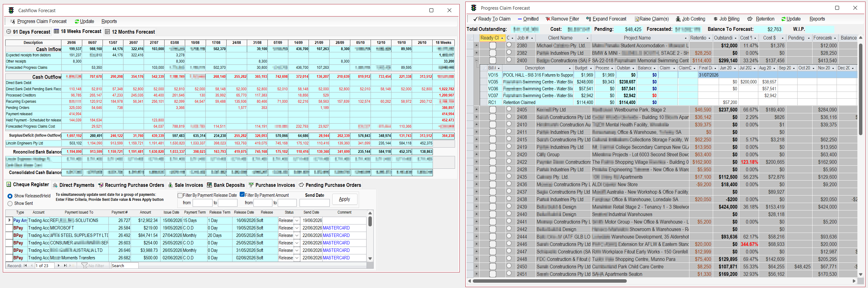
Task: Open the Bank Deposits tab
Action: click(x=226, y=185)
